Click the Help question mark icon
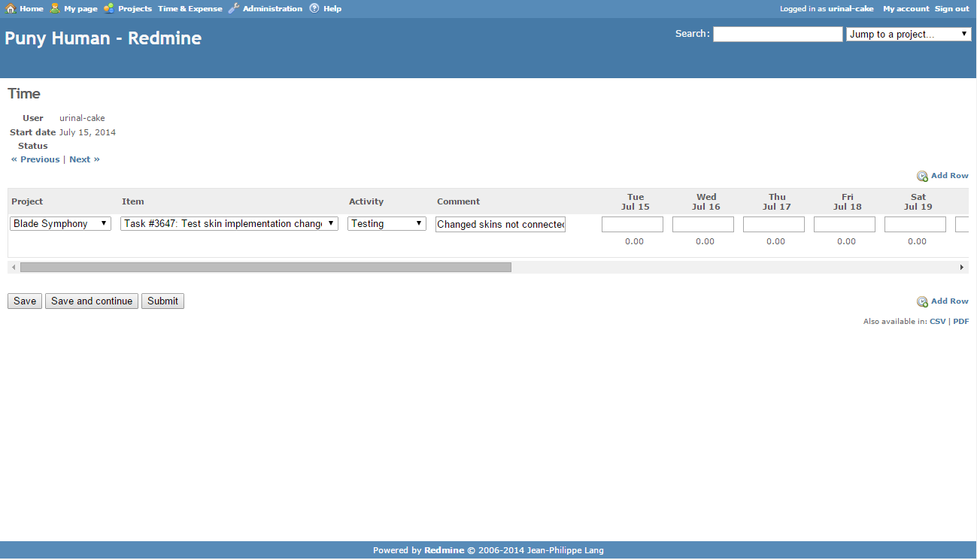The image size is (977, 560). (x=314, y=8)
